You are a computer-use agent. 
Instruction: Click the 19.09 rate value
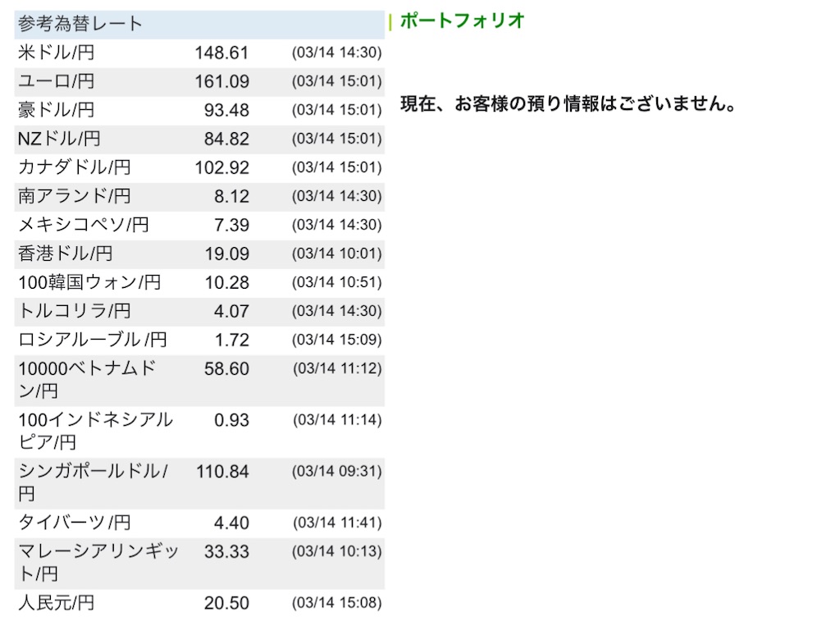227,254
